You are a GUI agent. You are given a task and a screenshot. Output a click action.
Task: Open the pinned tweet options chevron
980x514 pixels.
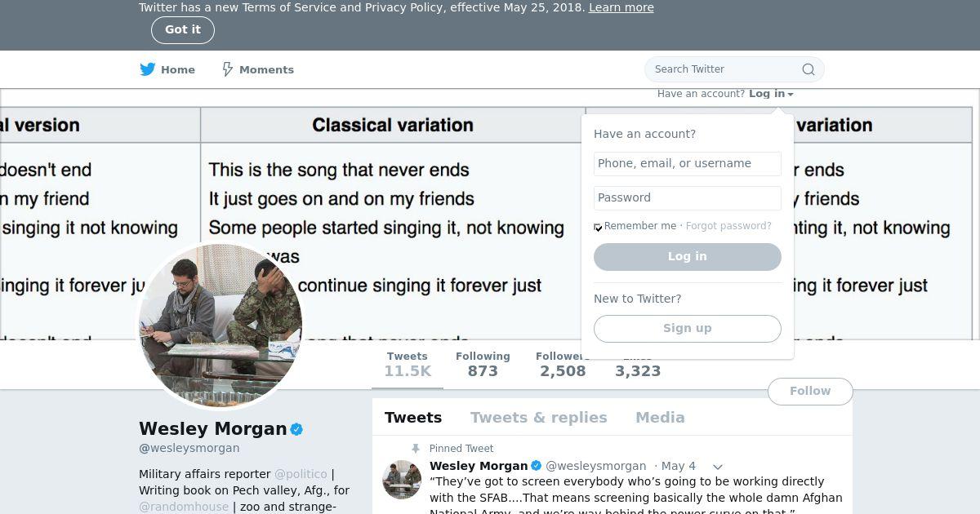tap(718, 467)
